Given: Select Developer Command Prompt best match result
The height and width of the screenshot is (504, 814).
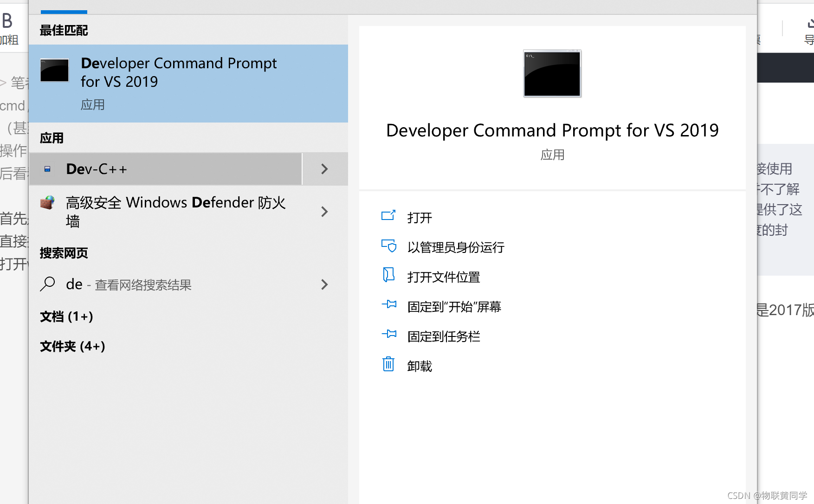Looking at the screenshot, I should [x=188, y=84].
